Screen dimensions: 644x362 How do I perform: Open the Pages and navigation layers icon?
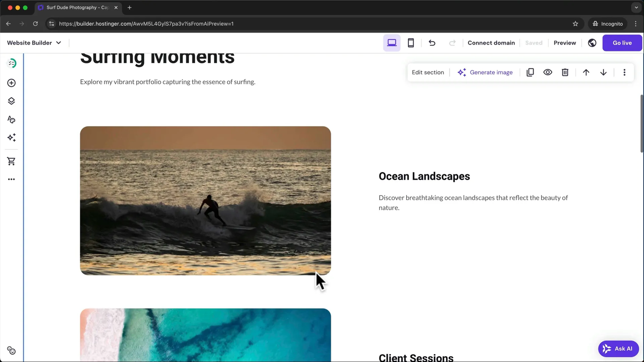pyautogui.click(x=11, y=101)
